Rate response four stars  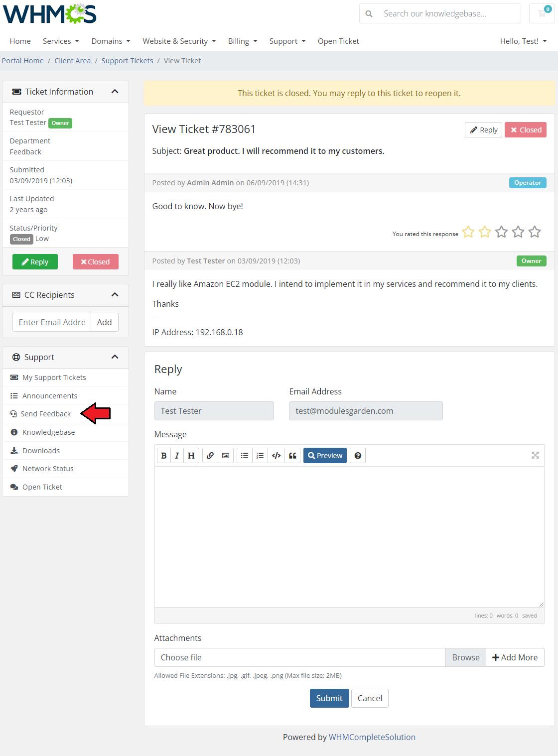coord(518,232)
